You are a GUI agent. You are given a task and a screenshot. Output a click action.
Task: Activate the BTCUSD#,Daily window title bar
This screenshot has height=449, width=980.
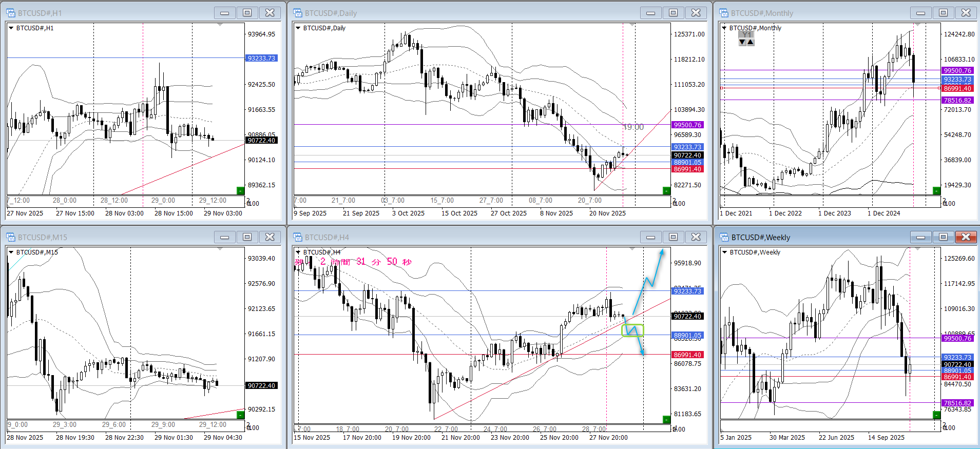[x=462, y=13]
